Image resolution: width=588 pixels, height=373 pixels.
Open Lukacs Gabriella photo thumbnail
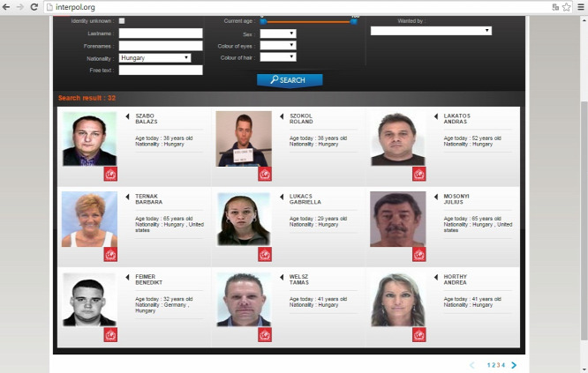click(x=244, y=219)
